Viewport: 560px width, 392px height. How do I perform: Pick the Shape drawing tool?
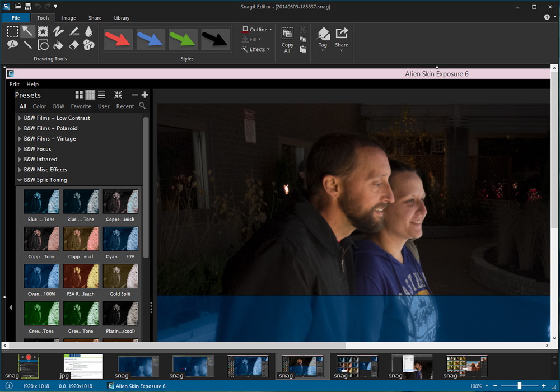point(43,45)
